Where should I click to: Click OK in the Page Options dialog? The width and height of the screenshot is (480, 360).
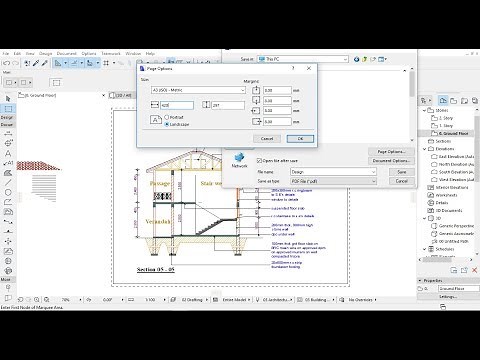click(x=300, y=139)
